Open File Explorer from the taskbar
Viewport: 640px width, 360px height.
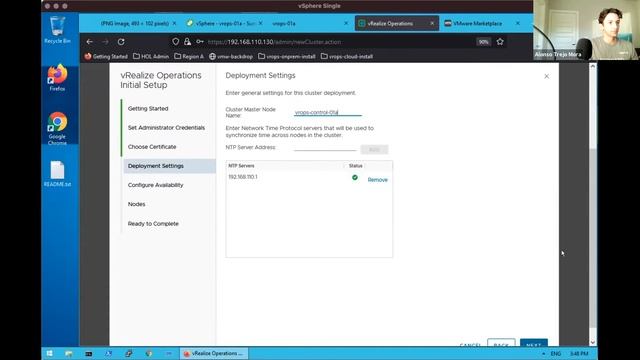point(69,353)
